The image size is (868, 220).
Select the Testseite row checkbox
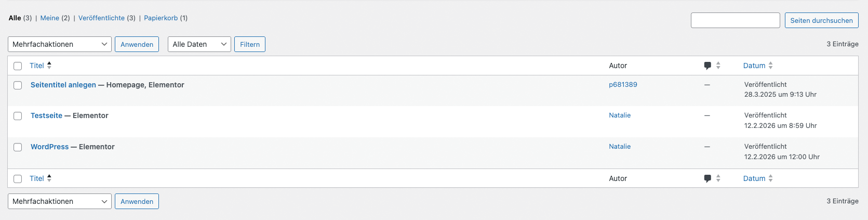[x=18, y=116]
